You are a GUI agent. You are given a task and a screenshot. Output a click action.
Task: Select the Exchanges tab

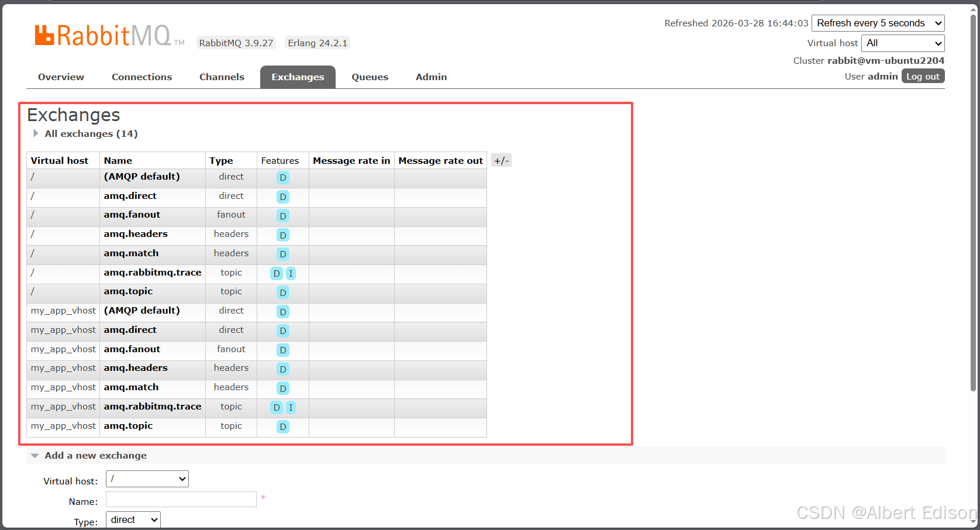(298, 77)
